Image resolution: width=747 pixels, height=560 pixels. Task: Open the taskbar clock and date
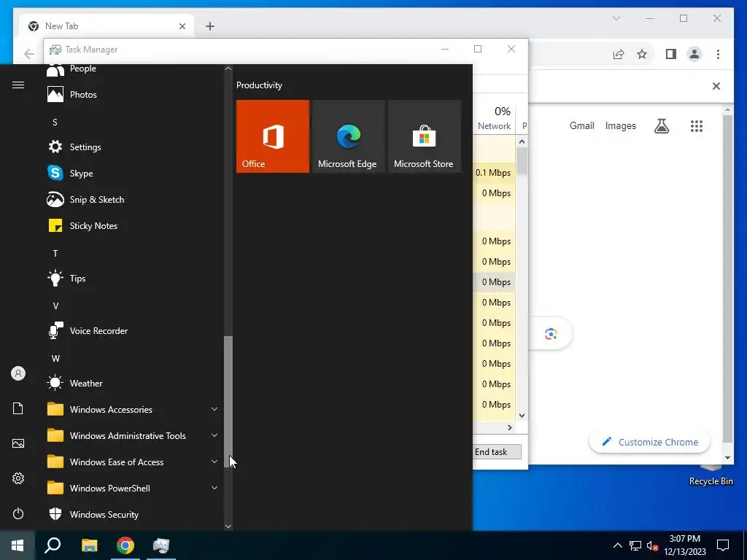click(x=684, y=545)
